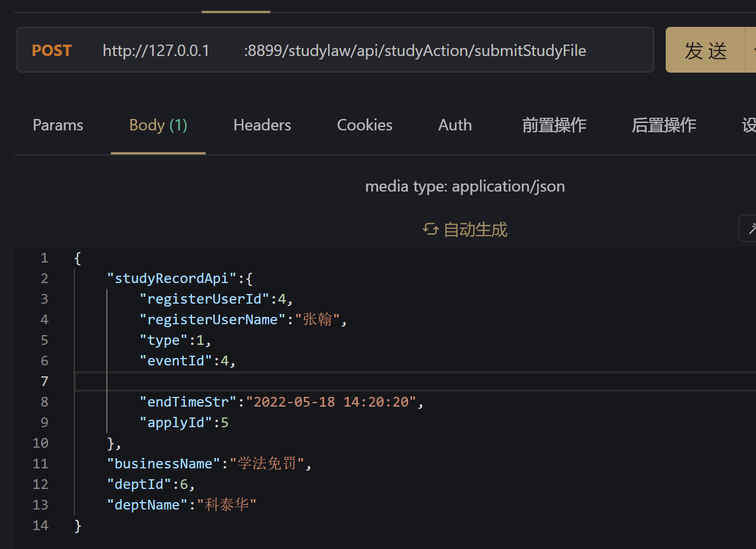756x549 pixels.
Task: Click the "applyId":5 line
Action: (184, 423)
